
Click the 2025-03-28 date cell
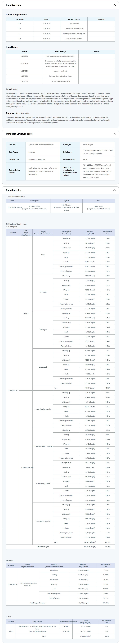pos(24,56)
